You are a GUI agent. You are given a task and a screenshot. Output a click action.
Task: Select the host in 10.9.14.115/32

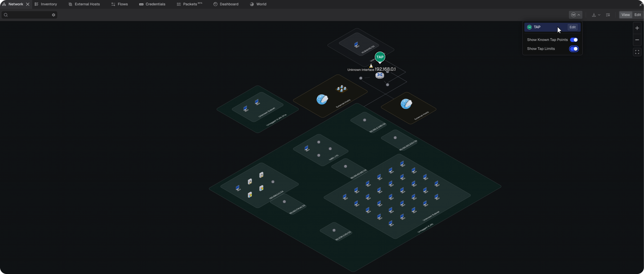tap(357, 45)
